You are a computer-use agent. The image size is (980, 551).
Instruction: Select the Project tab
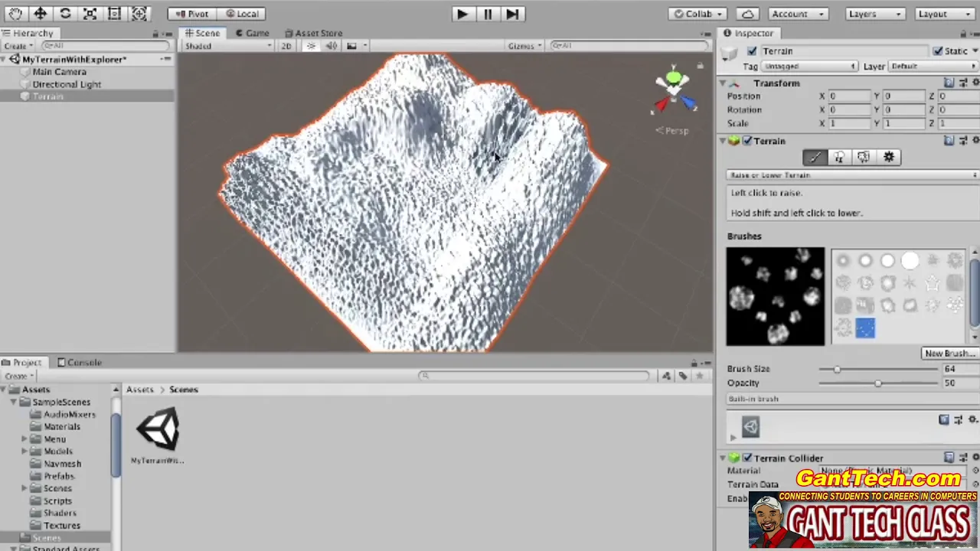23,362
